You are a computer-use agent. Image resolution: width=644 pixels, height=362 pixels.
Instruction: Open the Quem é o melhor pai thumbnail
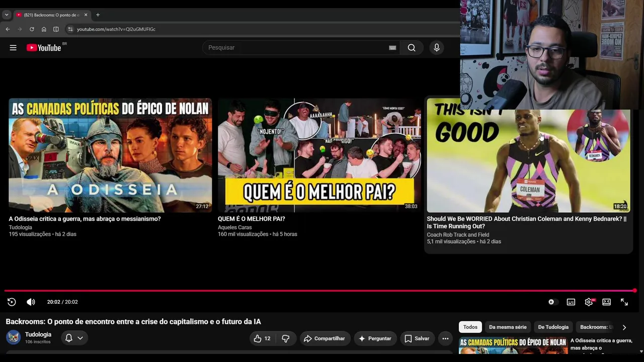319,155
